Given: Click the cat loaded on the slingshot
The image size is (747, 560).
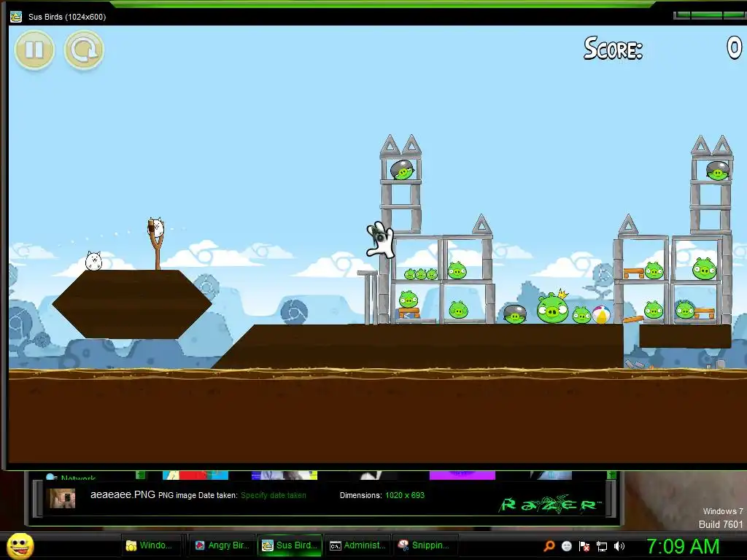Looking at the screenshot, I should point(156,227).
